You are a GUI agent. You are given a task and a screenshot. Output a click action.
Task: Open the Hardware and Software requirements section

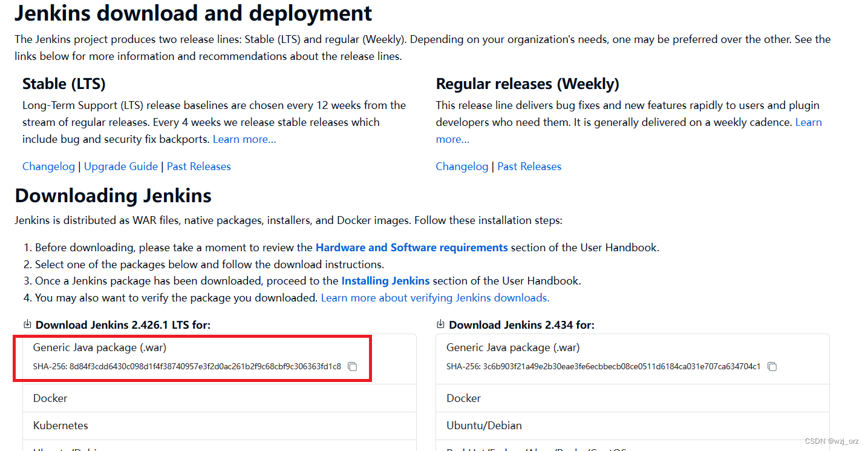coord(411,247)
